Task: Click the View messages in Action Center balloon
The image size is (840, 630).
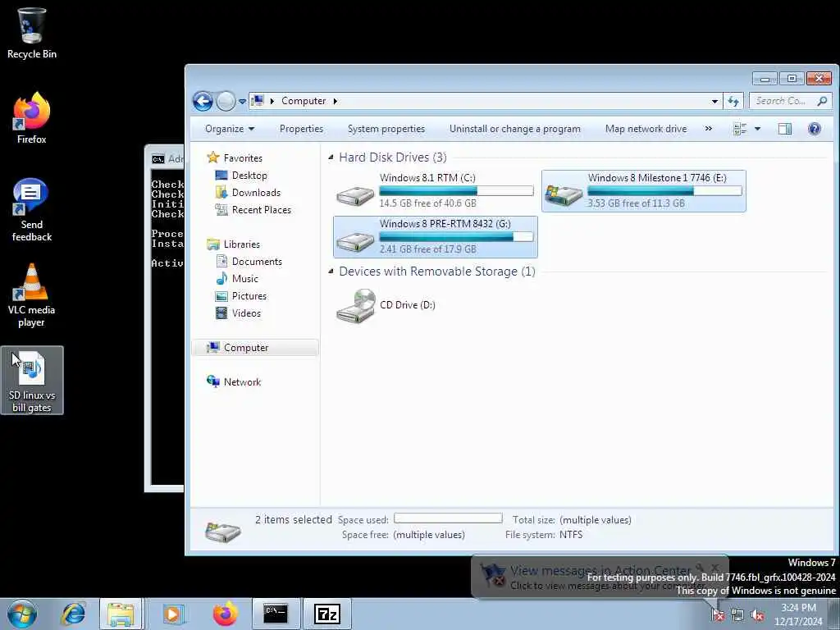Action: pos(600,577)
